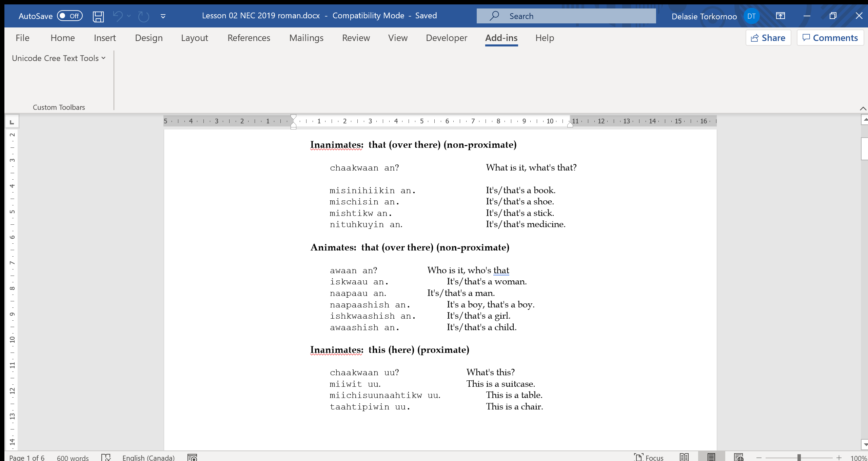Click the DT user account avatar
The image size is (868, 461).
751,16
